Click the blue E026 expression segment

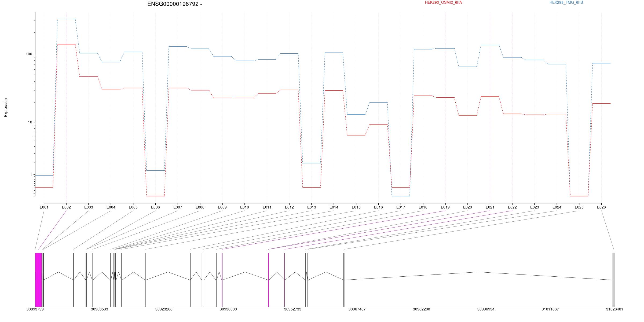click(x=601, y=63)
